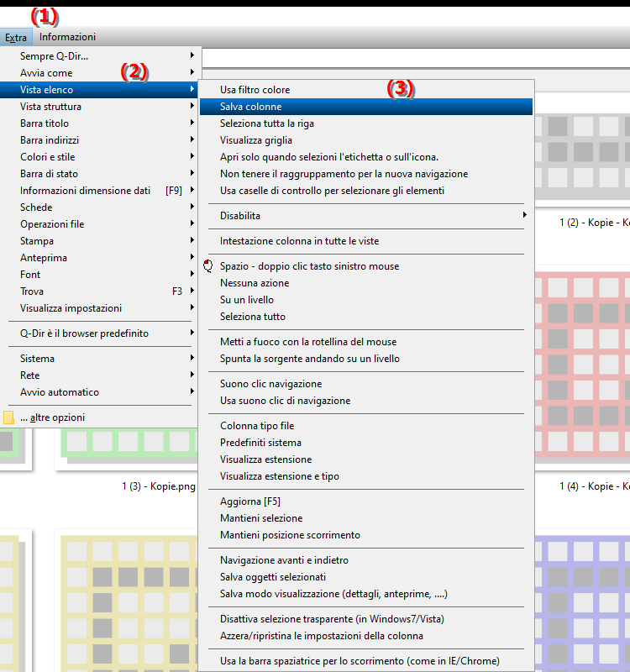Toggle Mantieni selezione option
Screen dimensions: 630x672
tap(366, 518)
